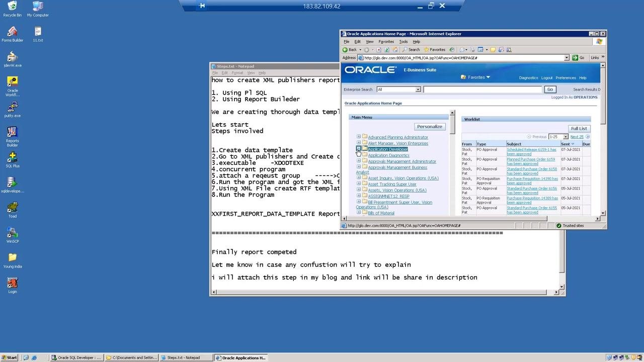Launch putty.exe desktop icon
The image size is (644, 362).
[x=12, y=110]
